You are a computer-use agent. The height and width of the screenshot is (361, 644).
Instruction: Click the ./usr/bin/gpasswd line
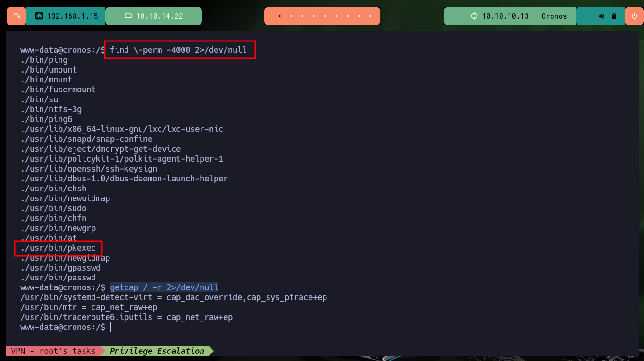(x=60, y=268)
